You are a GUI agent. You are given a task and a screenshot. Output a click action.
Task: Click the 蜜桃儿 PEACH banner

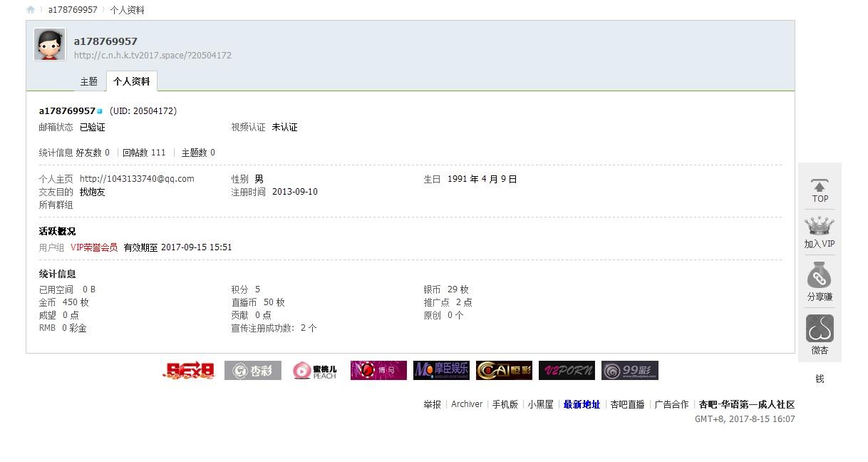(315, 371)
